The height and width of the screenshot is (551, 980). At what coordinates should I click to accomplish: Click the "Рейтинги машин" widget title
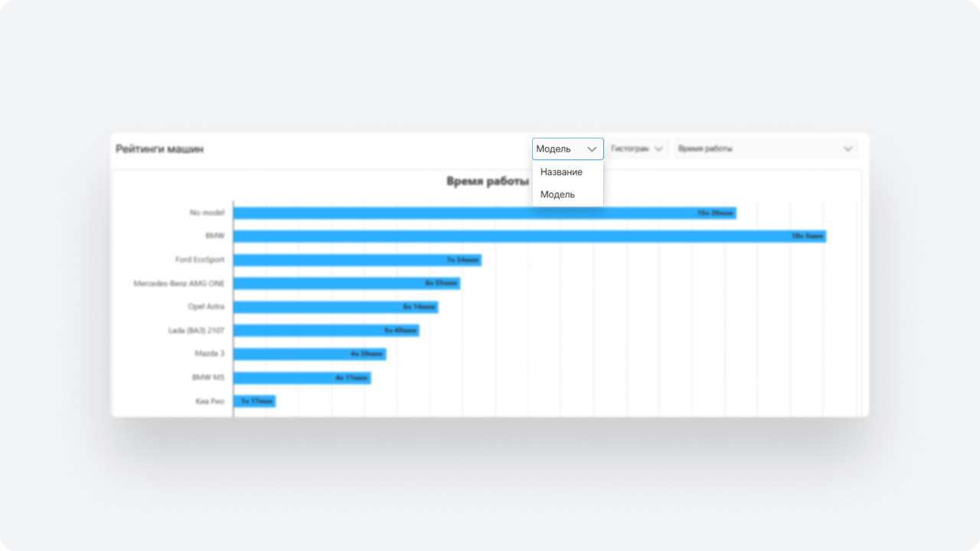[x=159, y=149]
